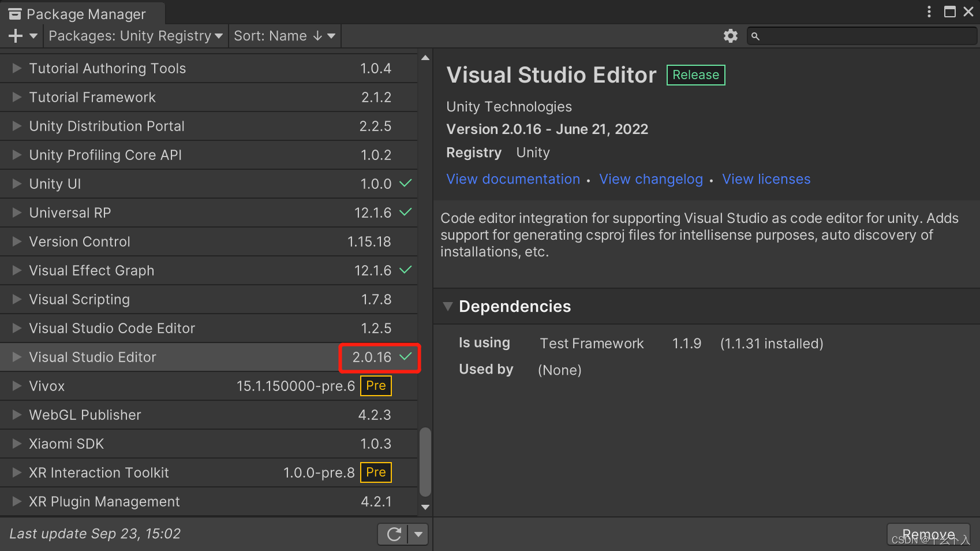Click the search magnifier icon
The width and height of the screenshot is (980, 551).
tap(755, 36)
